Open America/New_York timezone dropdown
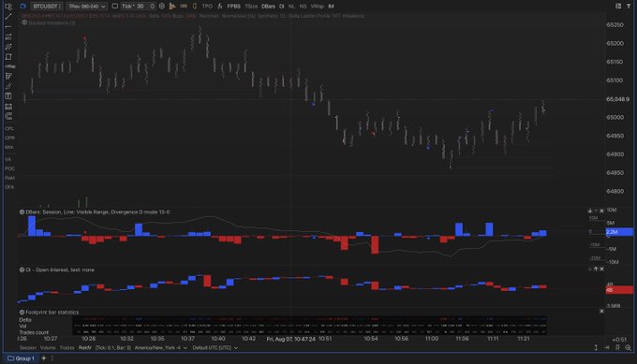This screenshot has height=364, width=637. coord(161,348)
